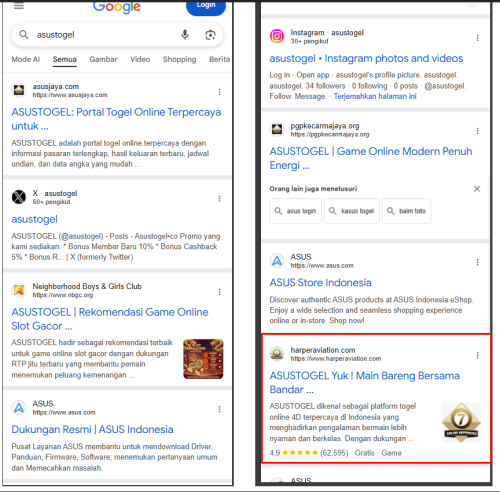Open 'ASUS Store Indonesia' result link
Image resolution: width=500 pixels, height=492 pixels.
point(320,283)
